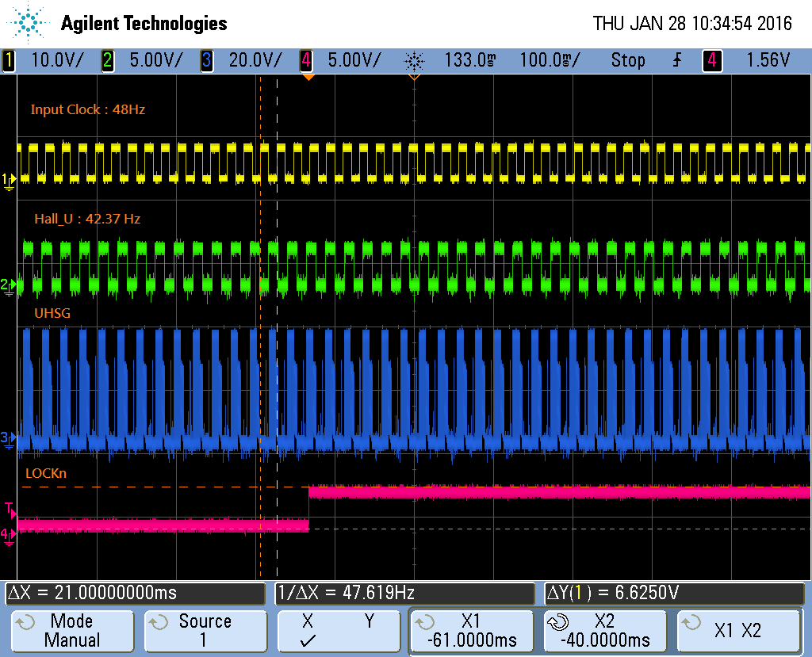Click the knob icon on X1 X2 softkey
The height and width of the screenshot is (657, 812).
click(691, 622)
